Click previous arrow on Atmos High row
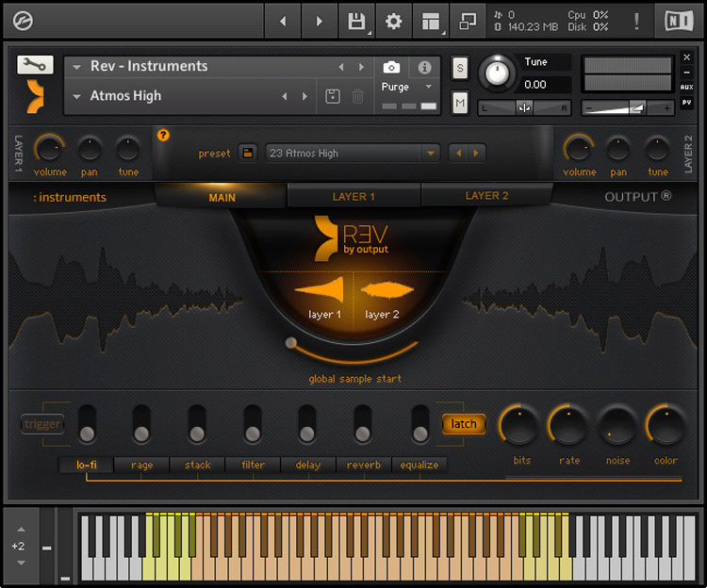This screenshot has height=588, width=707. pos(285,96)
